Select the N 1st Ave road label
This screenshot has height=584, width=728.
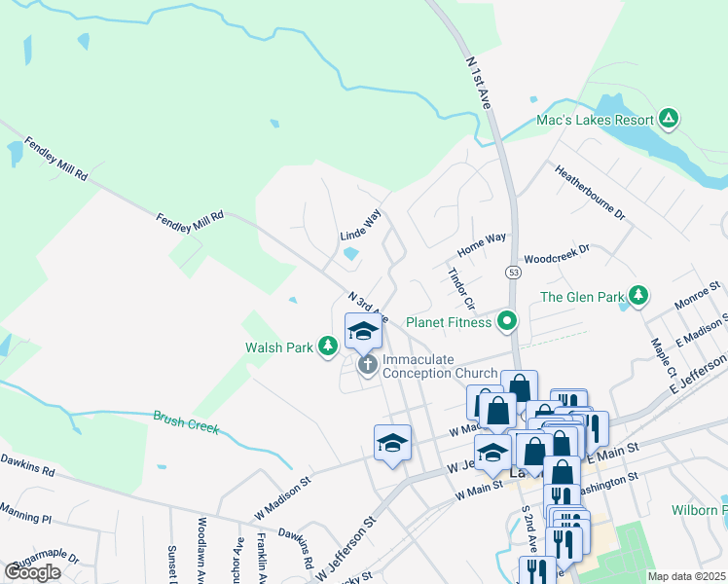pos(478,83)
